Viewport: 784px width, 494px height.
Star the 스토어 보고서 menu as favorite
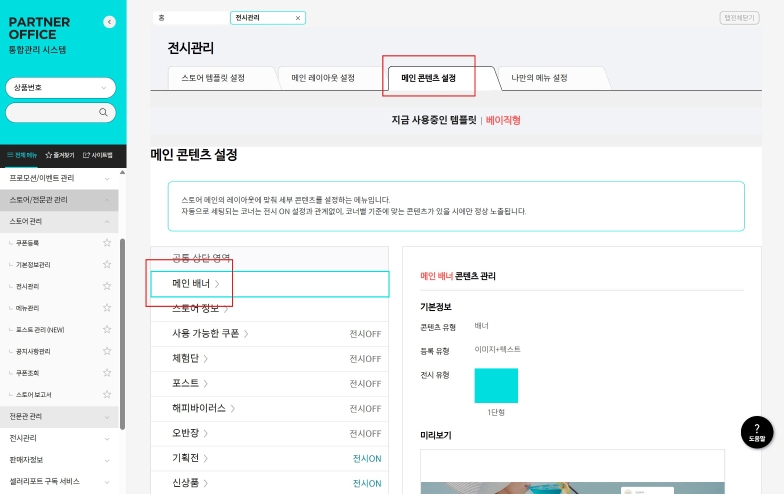coord(107,394)
